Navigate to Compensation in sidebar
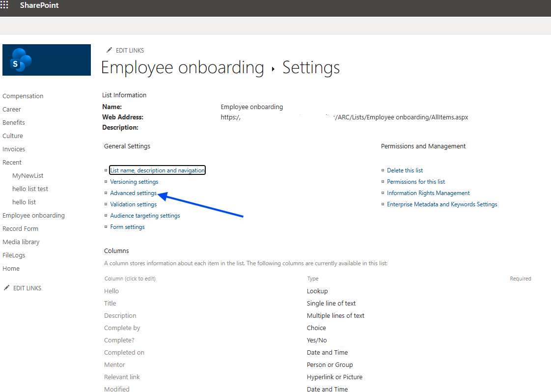Image resolution: width=551 pixels, height=392 pixels. (x=23, y=96)
